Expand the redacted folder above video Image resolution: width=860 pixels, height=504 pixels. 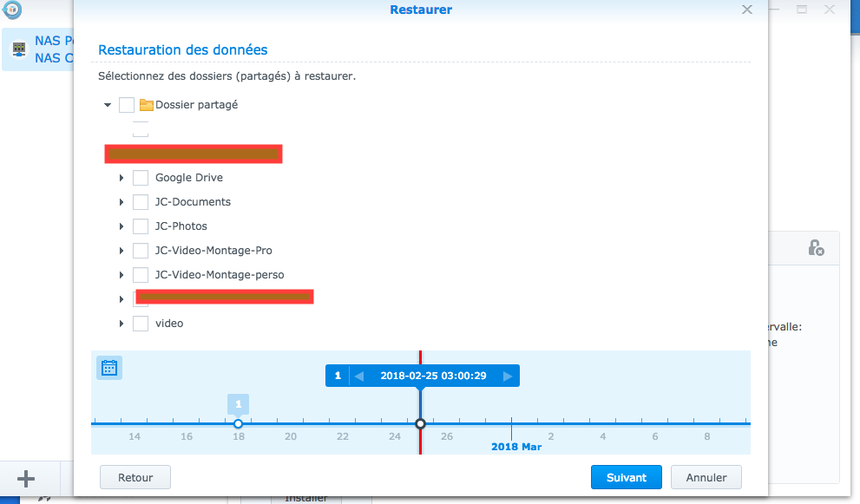(121, 299)
